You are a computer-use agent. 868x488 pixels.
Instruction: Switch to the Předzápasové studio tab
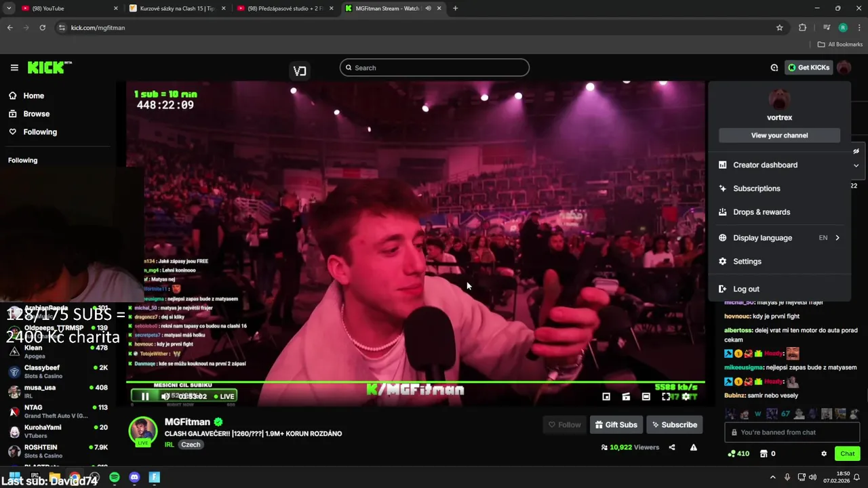click(x=285, y=8)
